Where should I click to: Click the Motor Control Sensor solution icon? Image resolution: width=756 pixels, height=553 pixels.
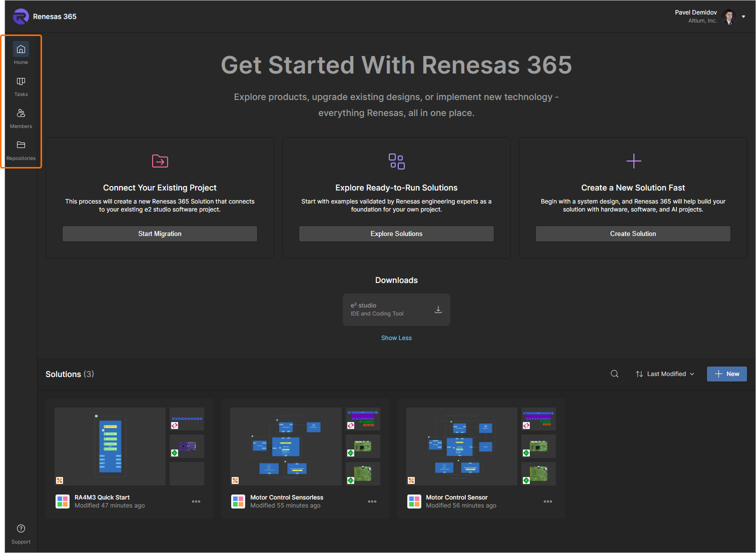(414, 501)
